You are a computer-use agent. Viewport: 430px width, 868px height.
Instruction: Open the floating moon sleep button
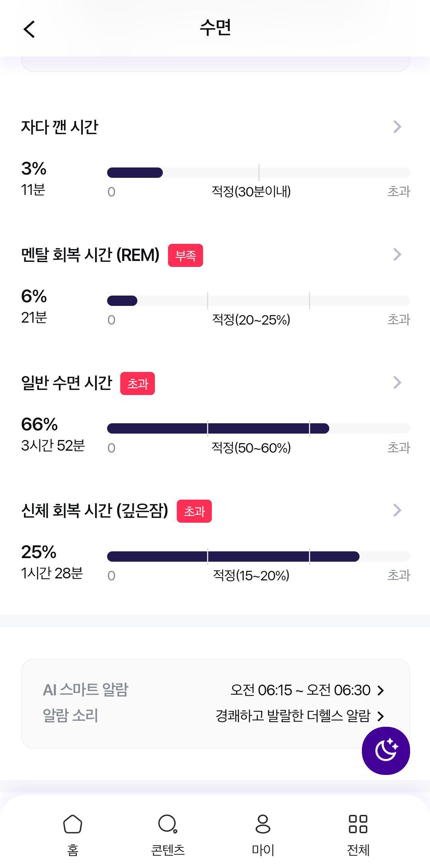(x=386, y=751)
